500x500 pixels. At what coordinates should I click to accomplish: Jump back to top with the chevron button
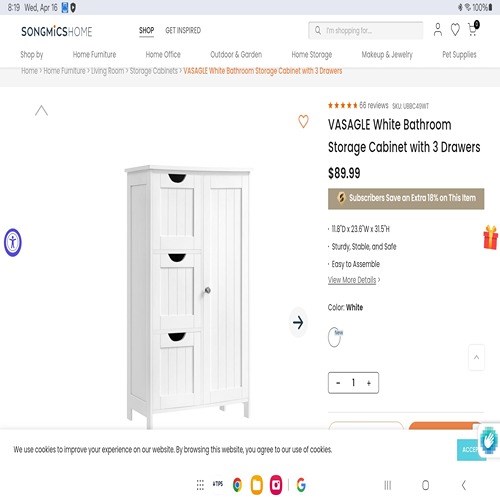(x=476, y=357)
